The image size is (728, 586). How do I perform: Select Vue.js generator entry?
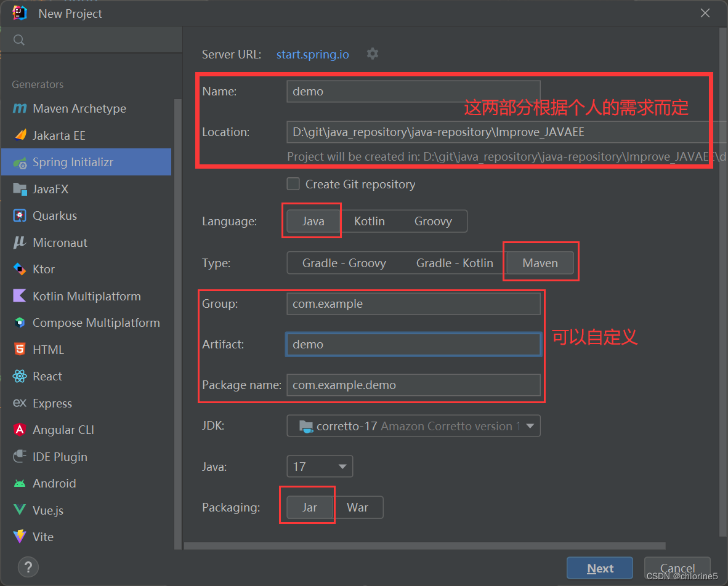[86, 510]
